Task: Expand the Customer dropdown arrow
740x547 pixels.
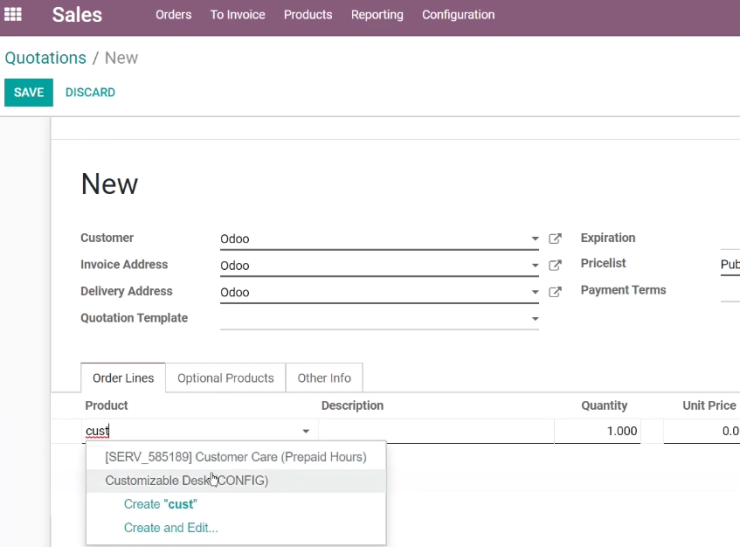Action: point(535,239)
